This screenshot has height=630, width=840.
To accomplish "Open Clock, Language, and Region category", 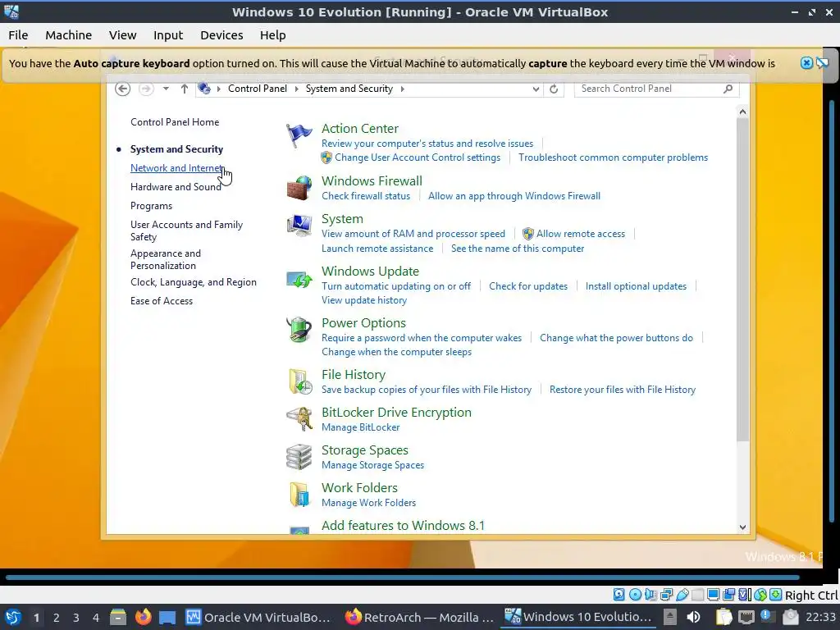I will point(194,282).
